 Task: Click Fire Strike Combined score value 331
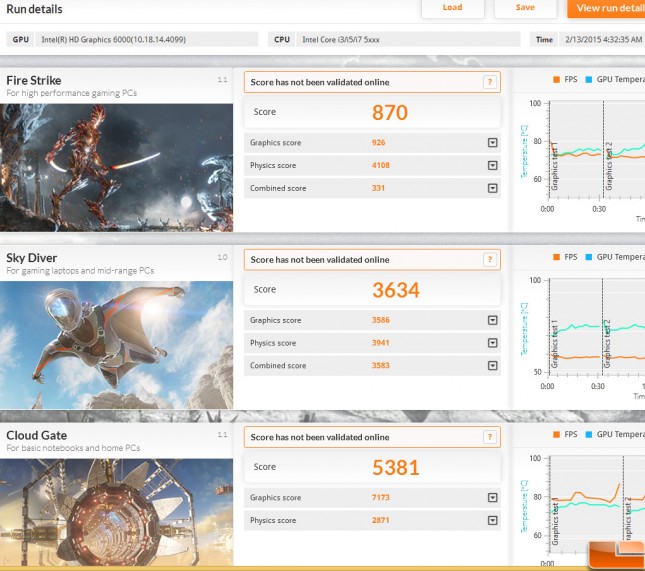[378, 188]
